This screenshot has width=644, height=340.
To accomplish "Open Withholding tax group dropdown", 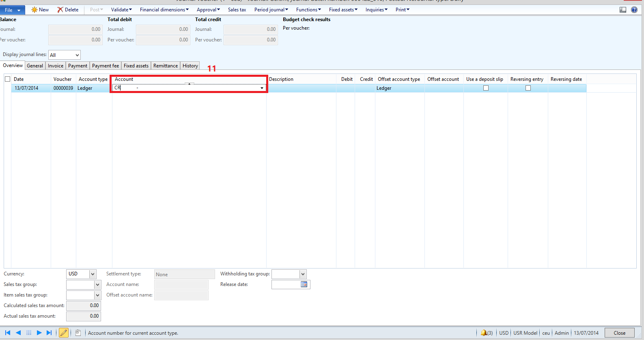I will tap(303, 274).
